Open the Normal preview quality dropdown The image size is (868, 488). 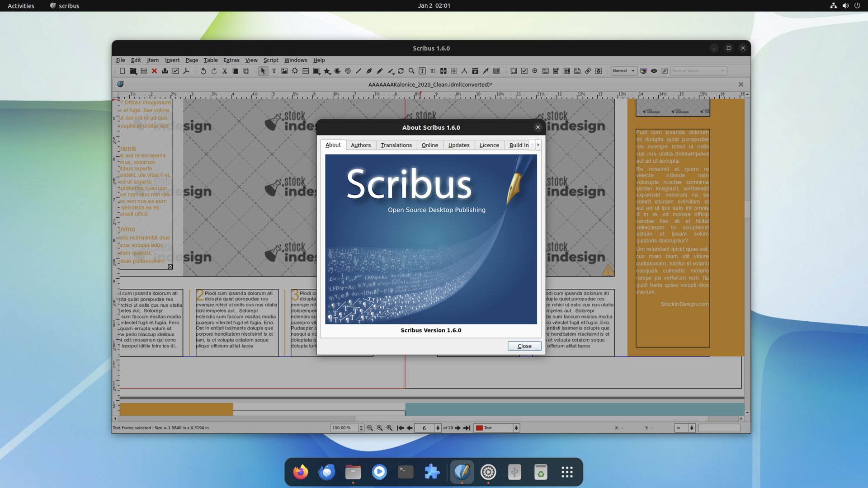click(x=623, y=71)
